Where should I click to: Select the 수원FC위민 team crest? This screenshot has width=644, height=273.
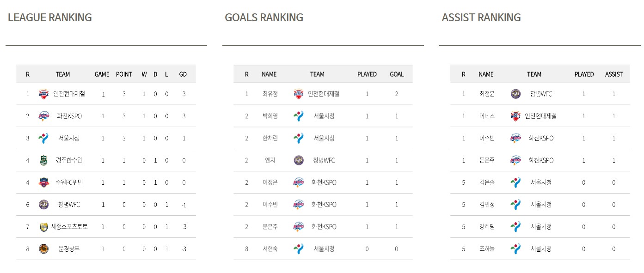(43, 182)
